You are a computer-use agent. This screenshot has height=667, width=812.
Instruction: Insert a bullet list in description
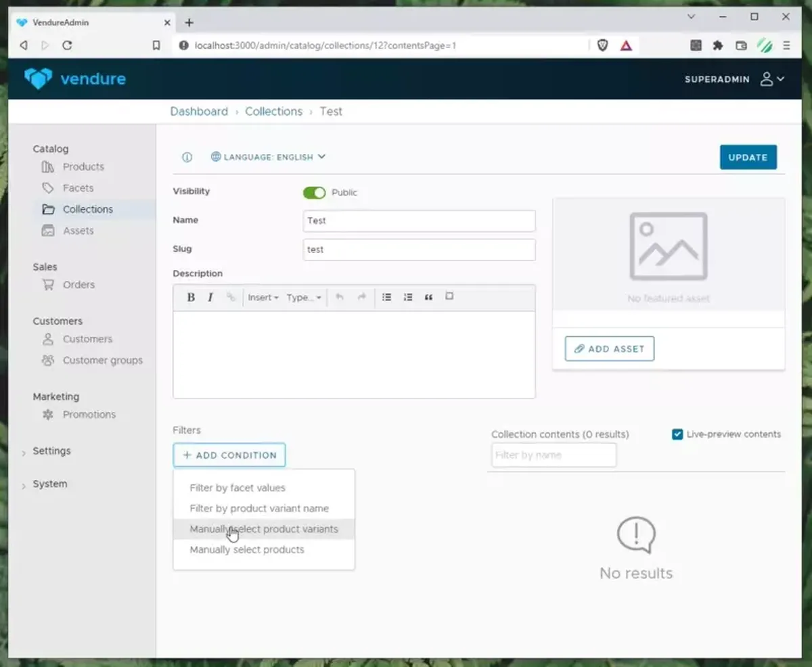[386, 298]
